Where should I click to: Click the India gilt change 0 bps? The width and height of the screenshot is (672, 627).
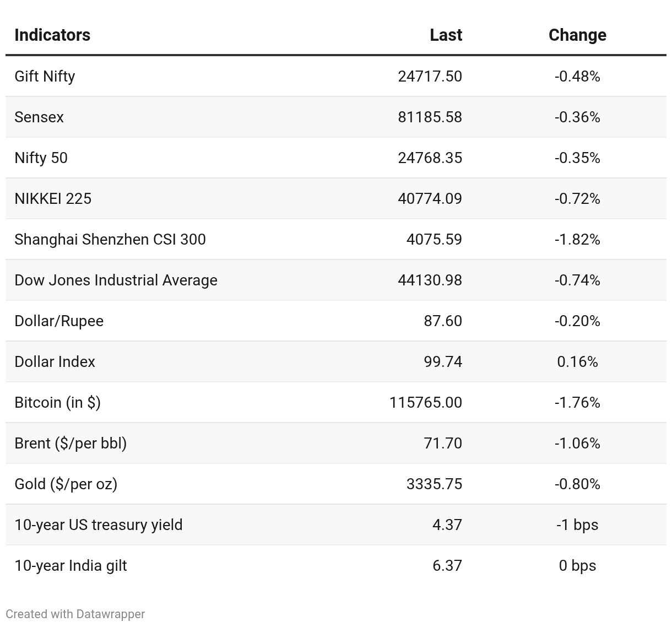coord(577,565)
